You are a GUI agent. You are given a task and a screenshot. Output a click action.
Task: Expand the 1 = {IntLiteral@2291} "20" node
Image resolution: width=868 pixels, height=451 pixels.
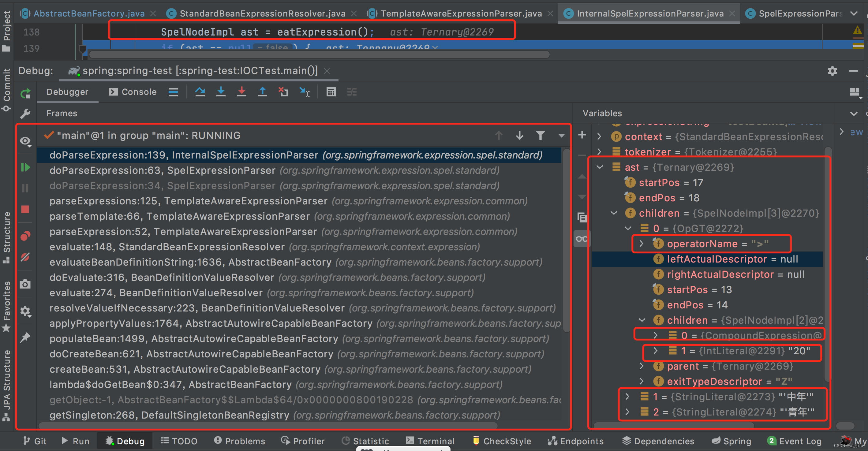point(655,351)
